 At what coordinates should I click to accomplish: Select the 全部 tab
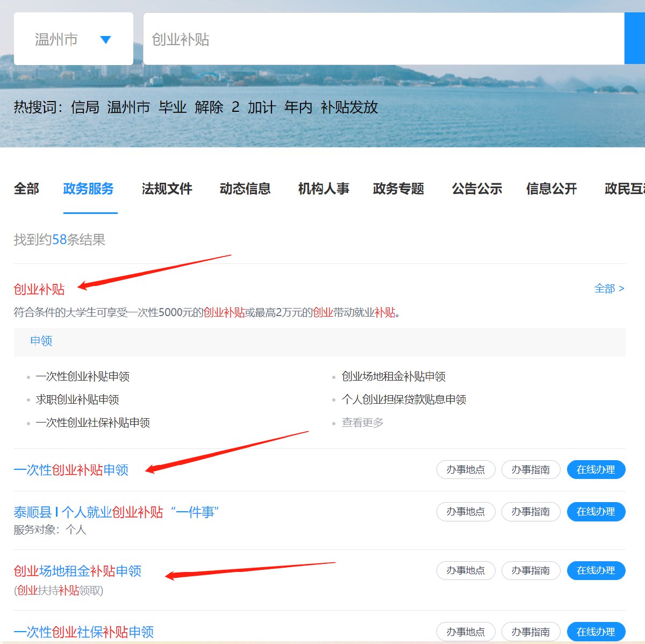[x=26, y=189]
